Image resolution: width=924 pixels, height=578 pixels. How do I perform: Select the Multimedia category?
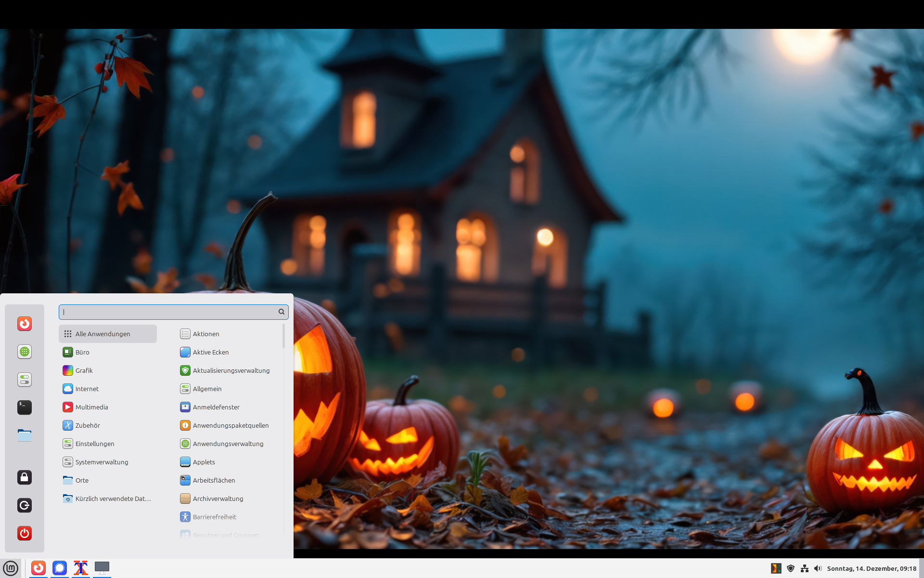click(91, 407)
